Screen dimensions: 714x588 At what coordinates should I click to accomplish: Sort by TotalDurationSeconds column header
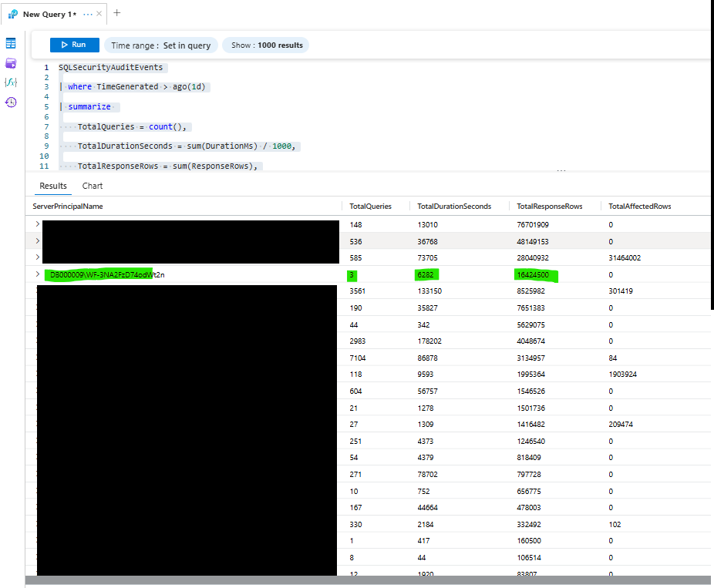click(x=454, y=207)
